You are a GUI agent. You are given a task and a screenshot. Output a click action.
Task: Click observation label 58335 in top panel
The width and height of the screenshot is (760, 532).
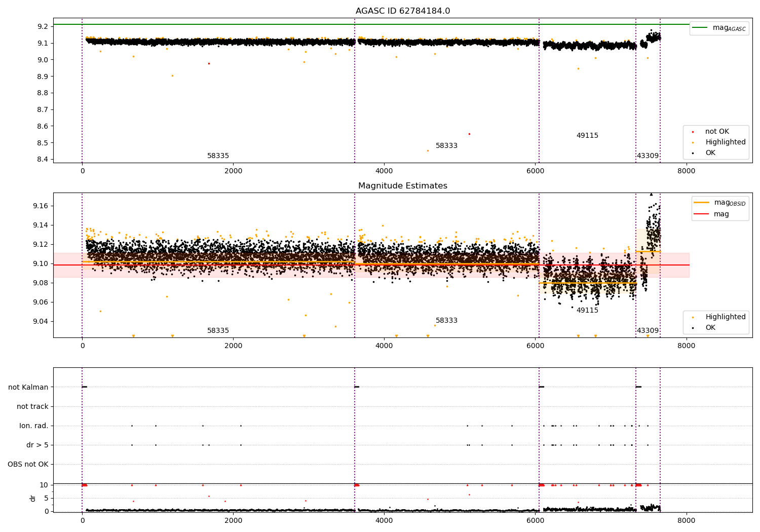218,156
